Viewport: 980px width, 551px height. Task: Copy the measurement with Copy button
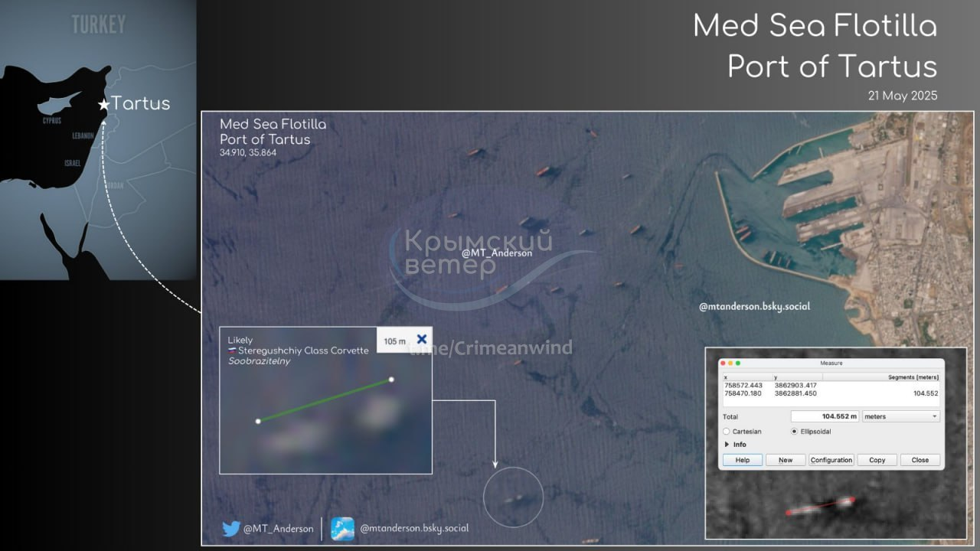click(x=877, y=460)
